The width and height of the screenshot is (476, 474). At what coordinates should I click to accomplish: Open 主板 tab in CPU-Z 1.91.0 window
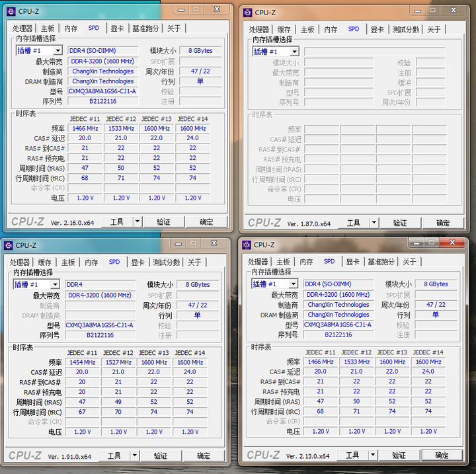[68, 262]
